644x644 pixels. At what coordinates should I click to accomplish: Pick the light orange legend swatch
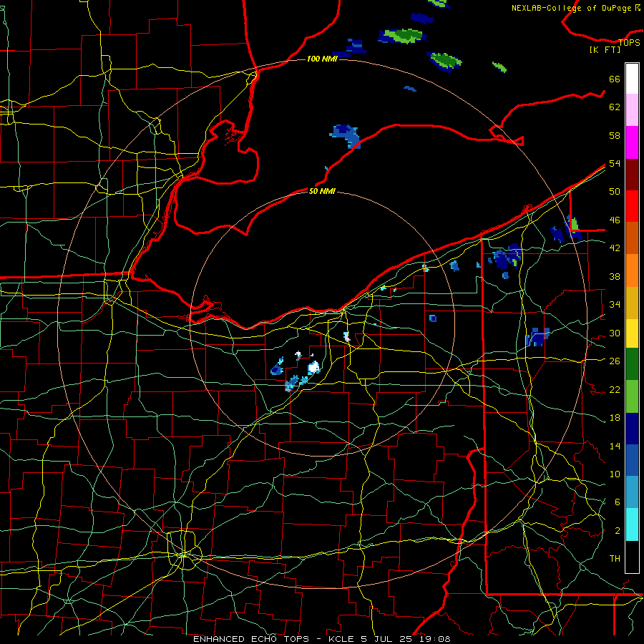632,270
